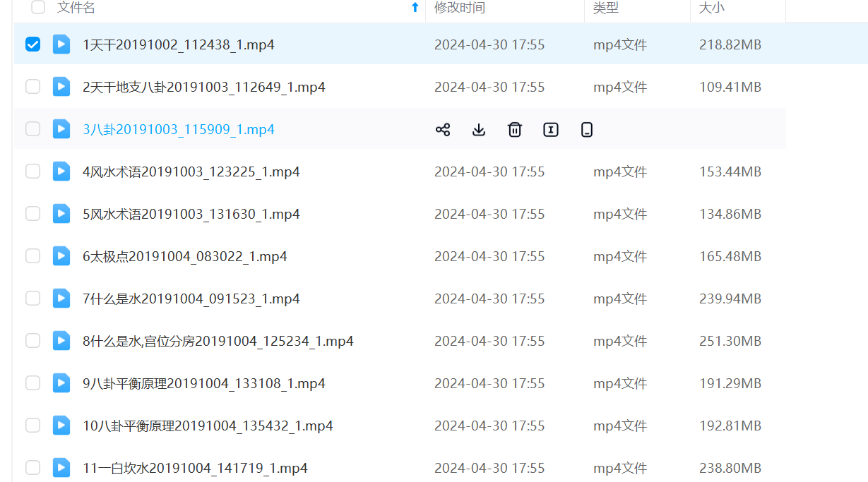This screenshot has width=868, height=482.
Task: Click the share icon for 3八卦 file
Action: (x=443, y=129)
